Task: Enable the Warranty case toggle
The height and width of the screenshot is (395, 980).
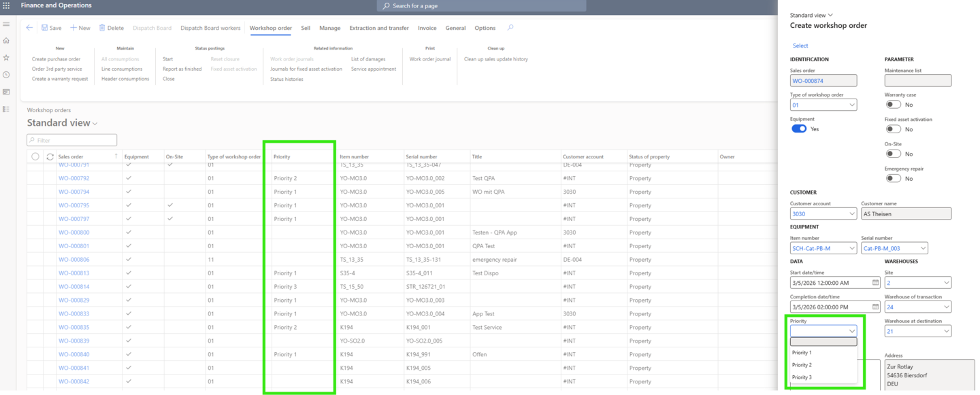Action: 893,104
